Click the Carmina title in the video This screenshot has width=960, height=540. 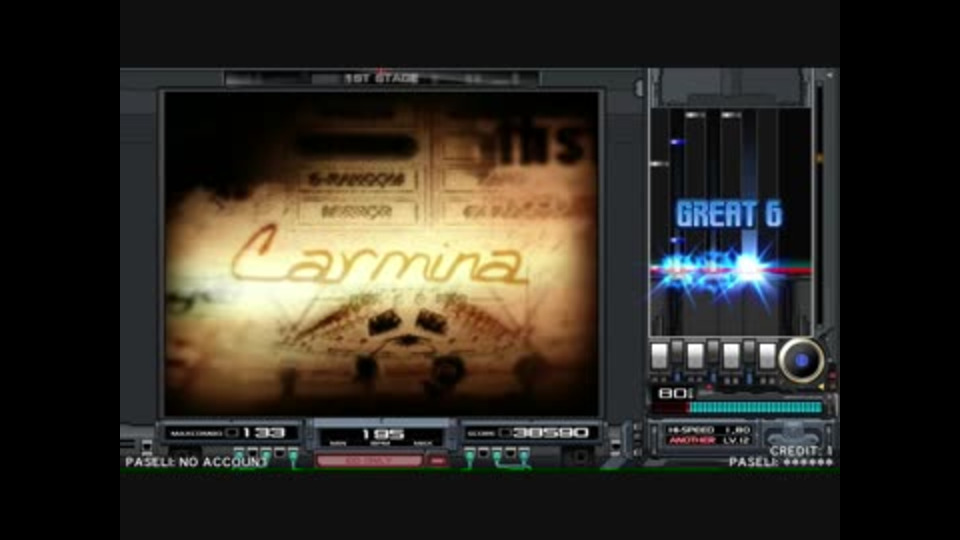[x=378, y=257]
